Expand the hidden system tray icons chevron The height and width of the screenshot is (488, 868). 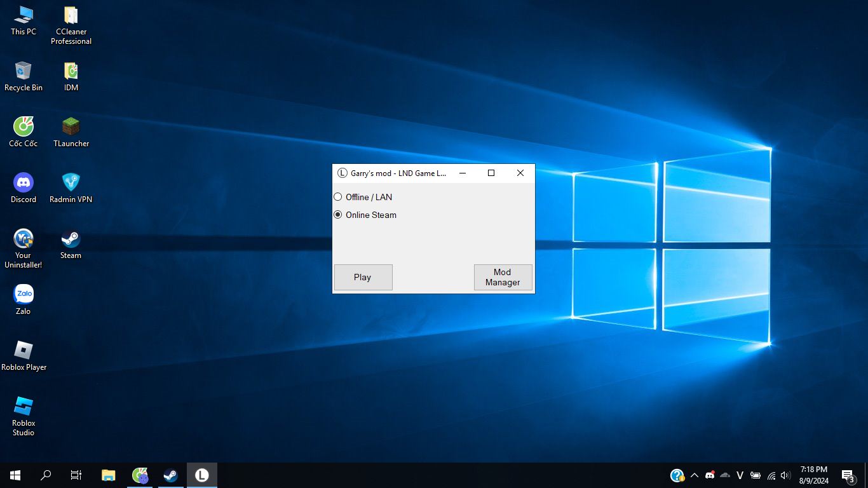click(x=694, y=475)
